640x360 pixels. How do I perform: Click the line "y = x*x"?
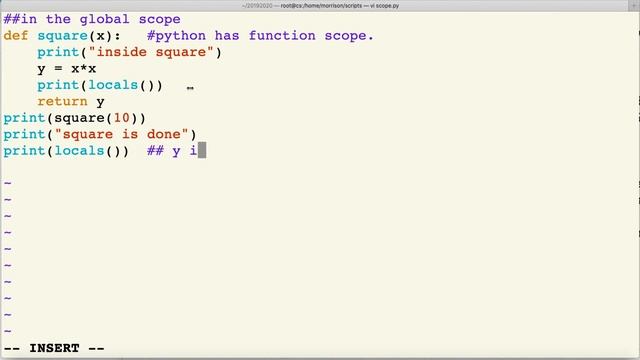pos(67,69)
